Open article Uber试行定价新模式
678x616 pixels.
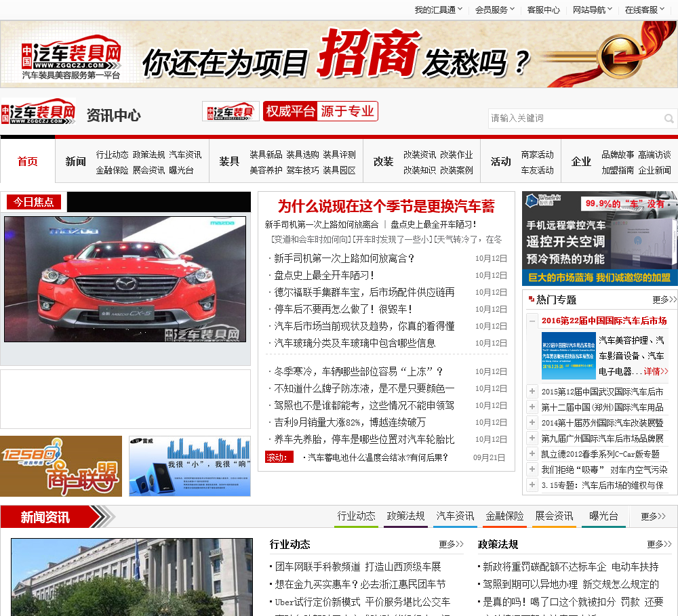(362, 602)
